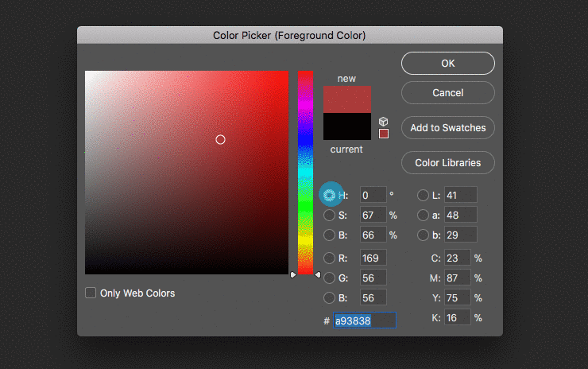Enable the Only Web Colors checkbox

[x=91, y=293]
